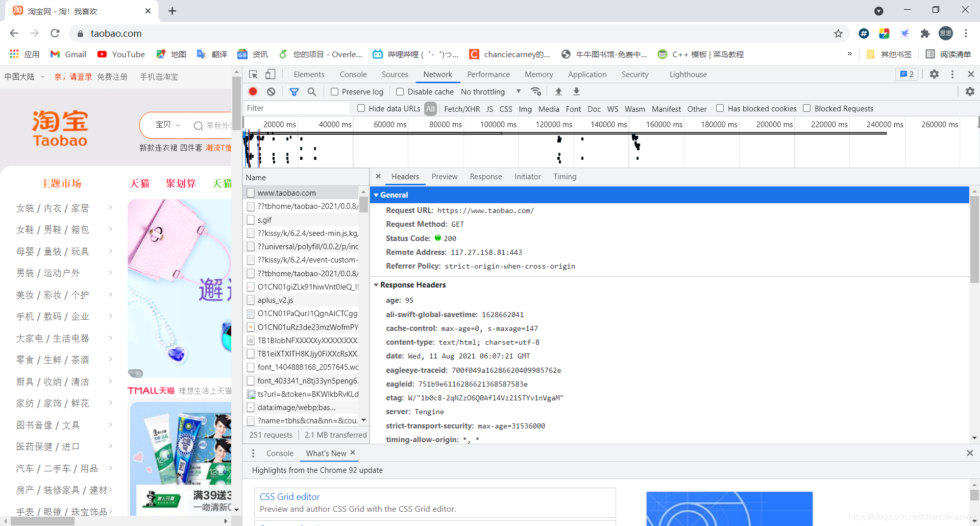Switch to Sources tab
980x526 pixels.
(395, 75)
